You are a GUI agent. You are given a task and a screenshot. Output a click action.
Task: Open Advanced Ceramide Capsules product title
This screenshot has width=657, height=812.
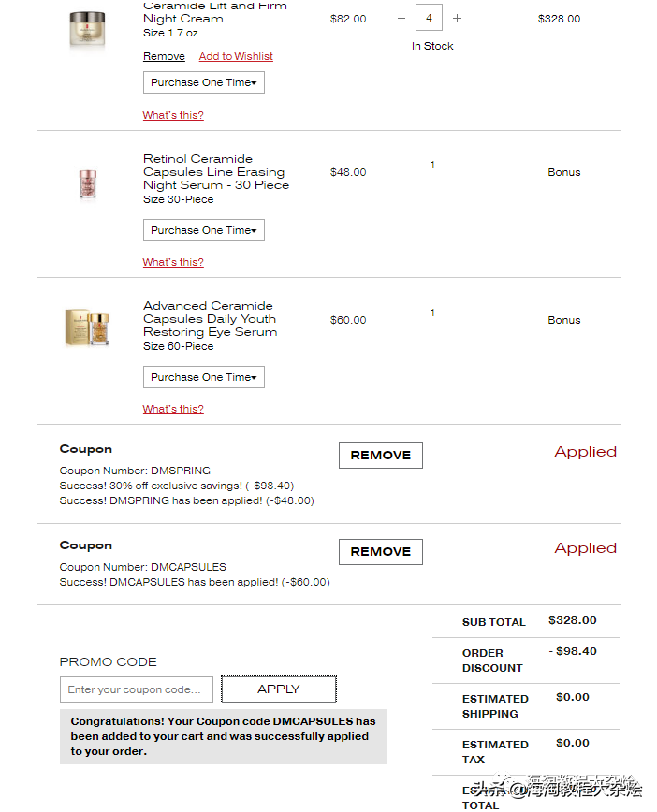pyautogui.click(x=210, y=319)
